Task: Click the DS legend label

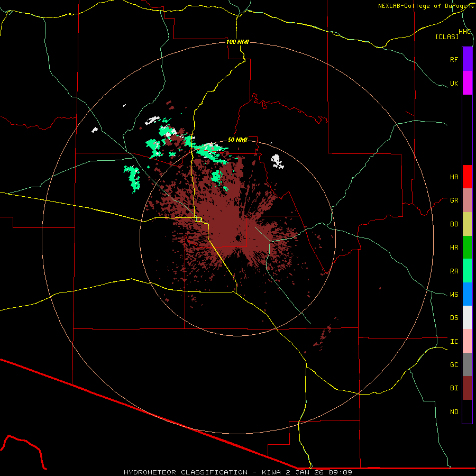Action: point(454,318)
